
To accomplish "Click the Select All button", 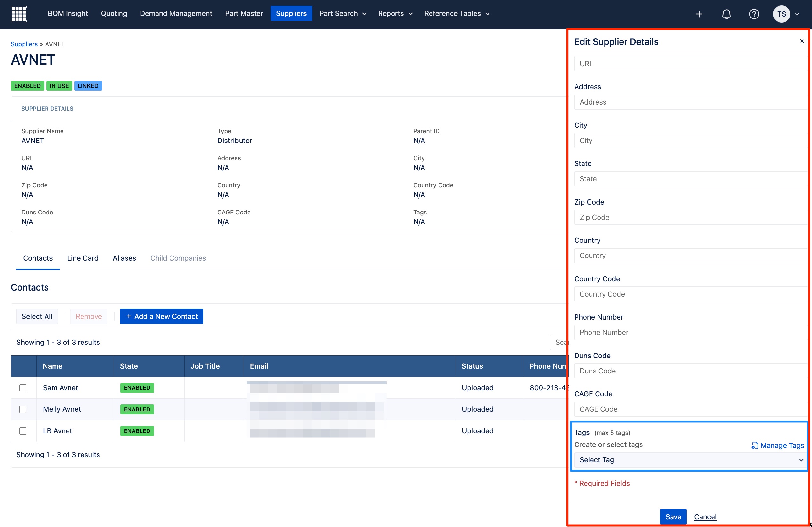I will 37,316.
